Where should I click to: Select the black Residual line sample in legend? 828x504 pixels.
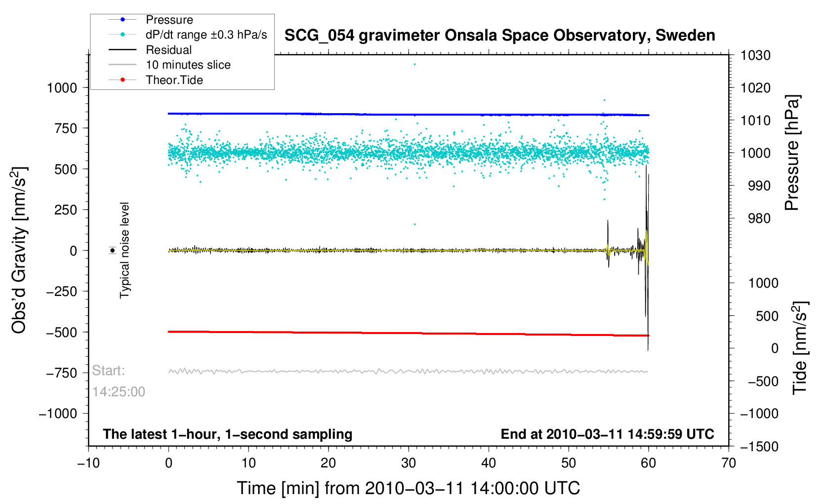123,50
